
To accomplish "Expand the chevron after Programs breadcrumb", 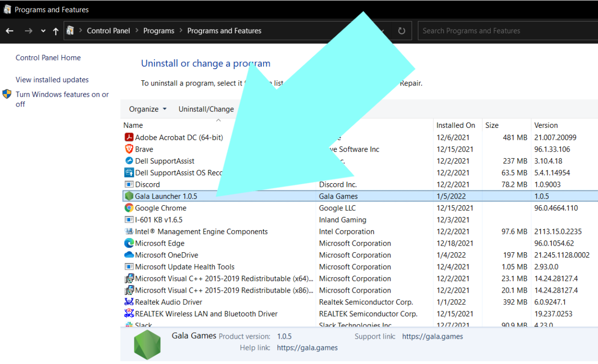I will pyautogui.click(x=181, y=31).
